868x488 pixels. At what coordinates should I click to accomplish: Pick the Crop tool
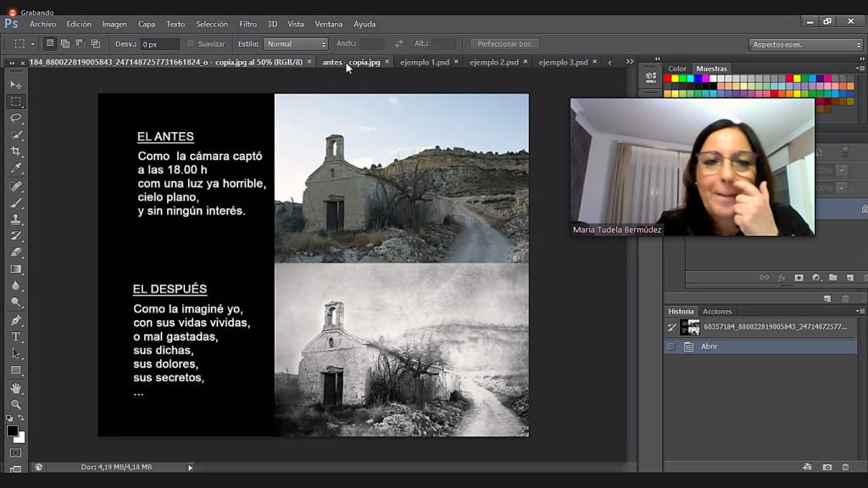point(16,152)
